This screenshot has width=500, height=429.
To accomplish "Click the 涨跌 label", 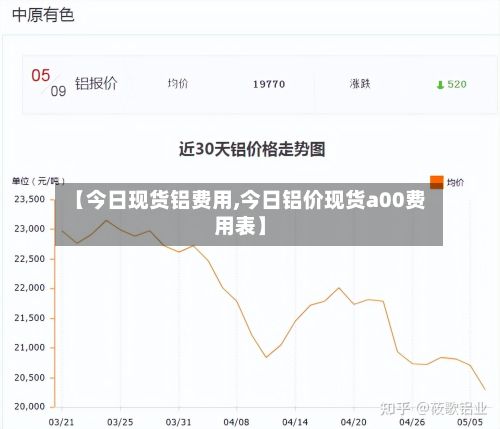I will (x=360, y=84).
